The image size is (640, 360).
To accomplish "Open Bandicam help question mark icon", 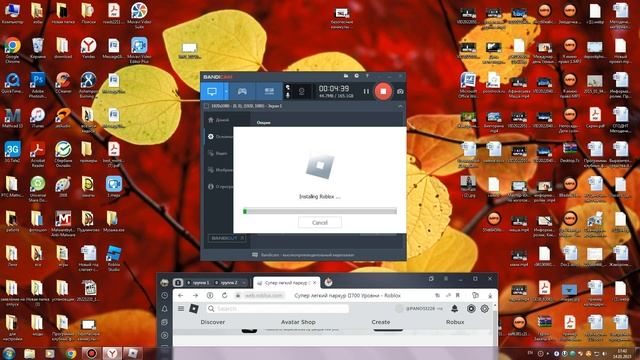I will [367, 76].
